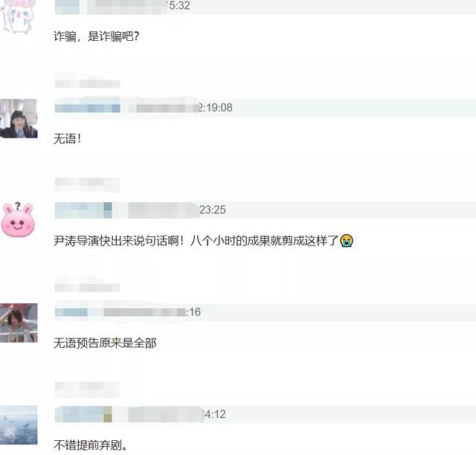Image resolution: width=476 pixels, height=455 pixels.
Task: Select the comment 不错提前弃剧。
Action: click(91, 445)
